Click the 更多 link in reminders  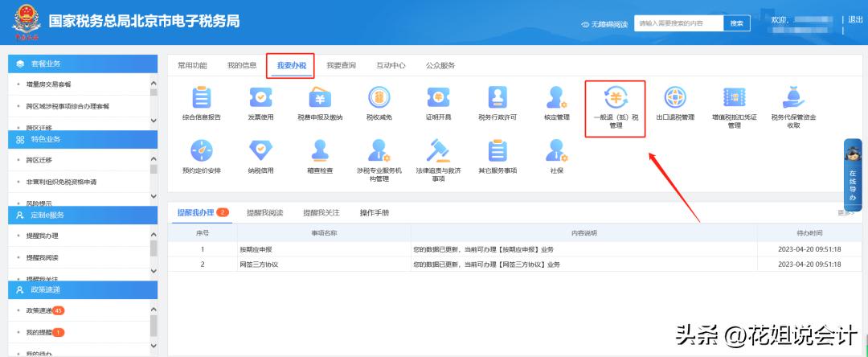[845, 212]
